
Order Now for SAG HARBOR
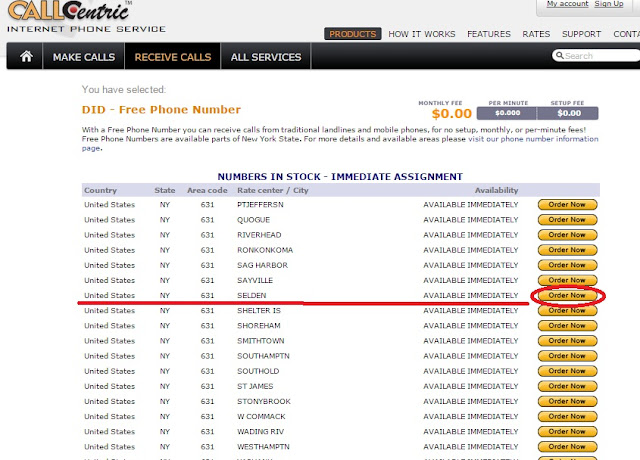567,265
